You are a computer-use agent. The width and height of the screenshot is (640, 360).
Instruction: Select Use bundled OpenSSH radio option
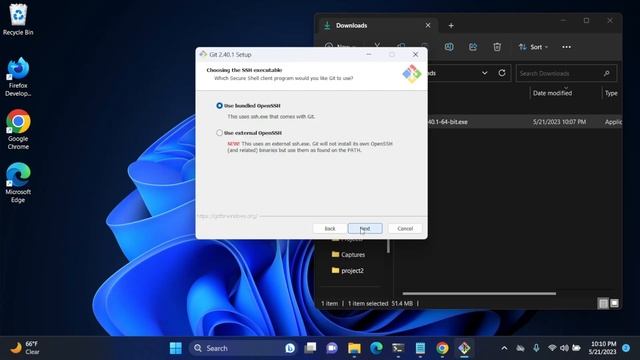[x=220, y=106]
